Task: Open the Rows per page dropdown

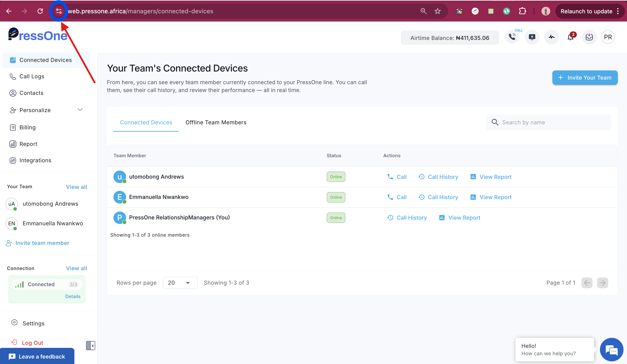Action: pos(180,283)
